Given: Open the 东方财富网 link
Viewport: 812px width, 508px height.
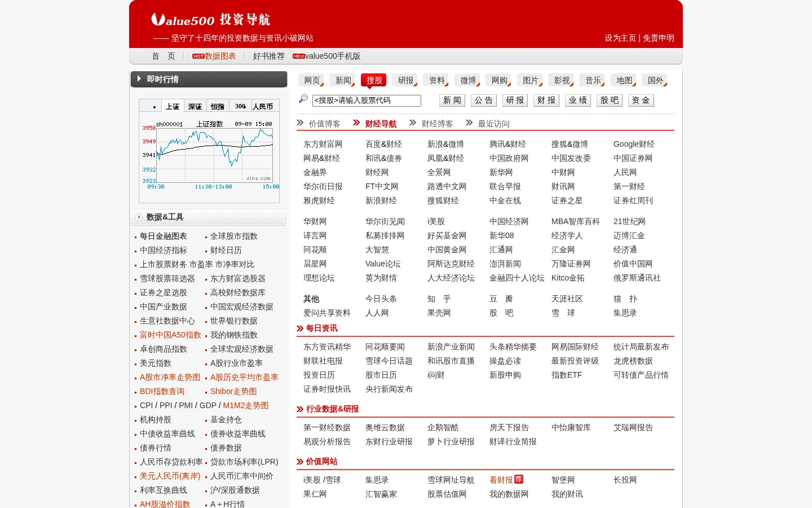Looking at the screenshot, I should [x=323, y=144].
